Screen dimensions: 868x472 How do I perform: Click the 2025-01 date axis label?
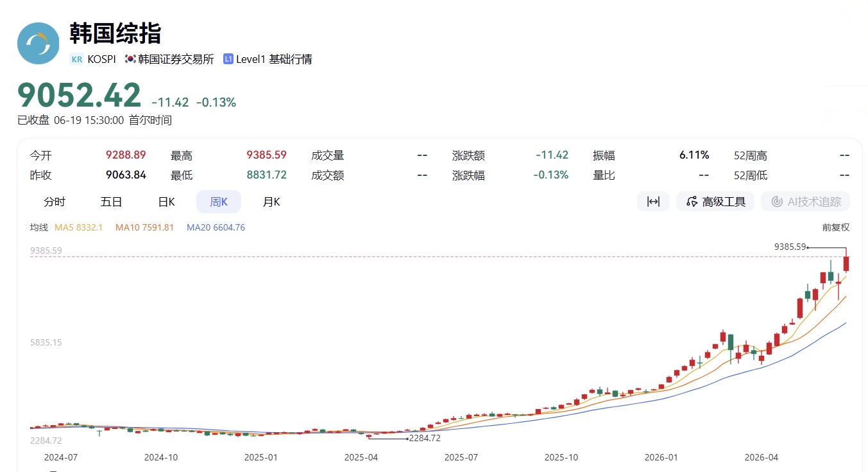point(261,457)
